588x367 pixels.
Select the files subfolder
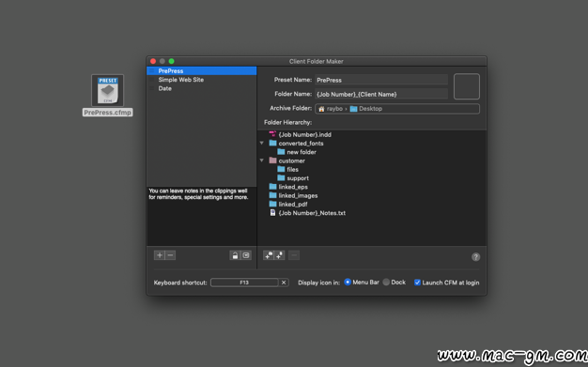click(x=292, y=170)
